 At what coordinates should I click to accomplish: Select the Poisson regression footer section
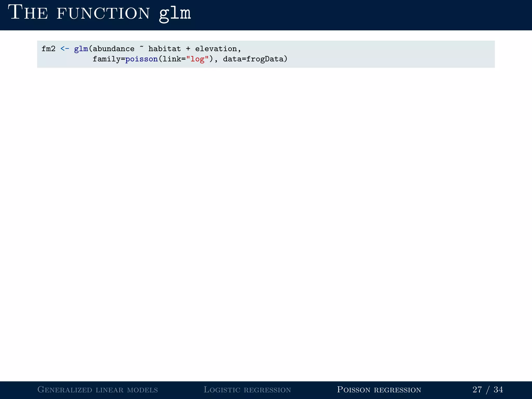(x=379, y=390)
